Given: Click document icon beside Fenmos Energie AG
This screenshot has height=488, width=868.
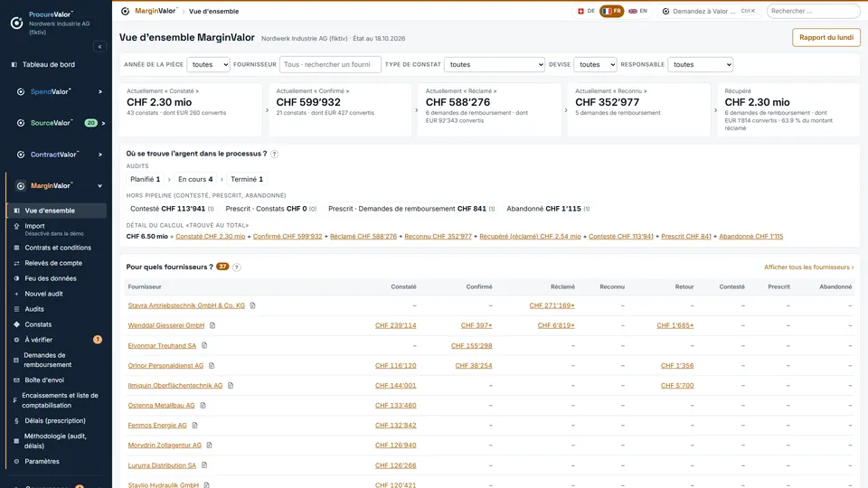Looking at the screenshot, I should click(194, 426).
